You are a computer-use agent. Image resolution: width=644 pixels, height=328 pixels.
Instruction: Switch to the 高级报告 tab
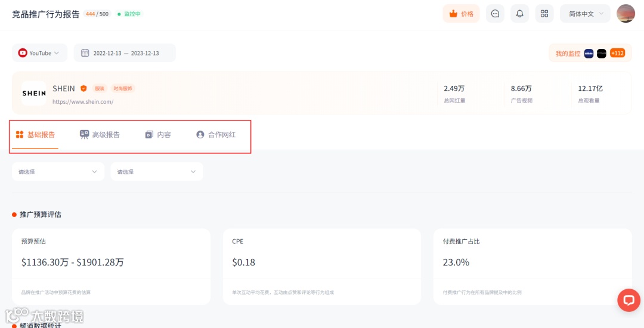pyautogui.click(x=100, y=135)
